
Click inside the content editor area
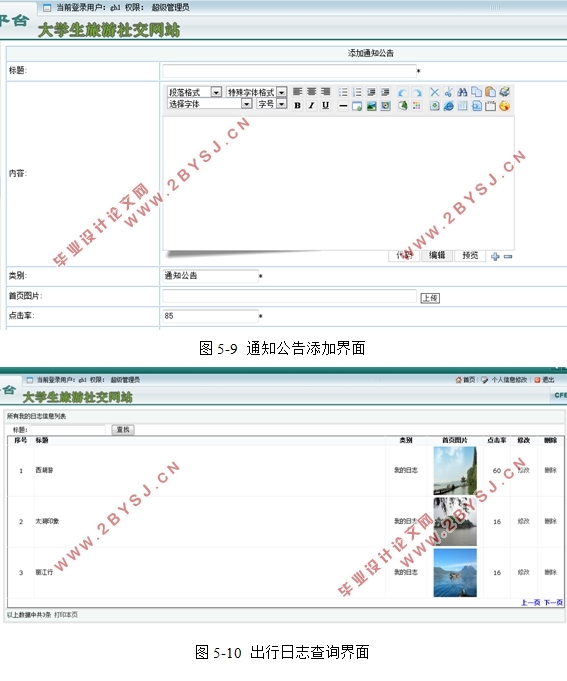[339, 182]
